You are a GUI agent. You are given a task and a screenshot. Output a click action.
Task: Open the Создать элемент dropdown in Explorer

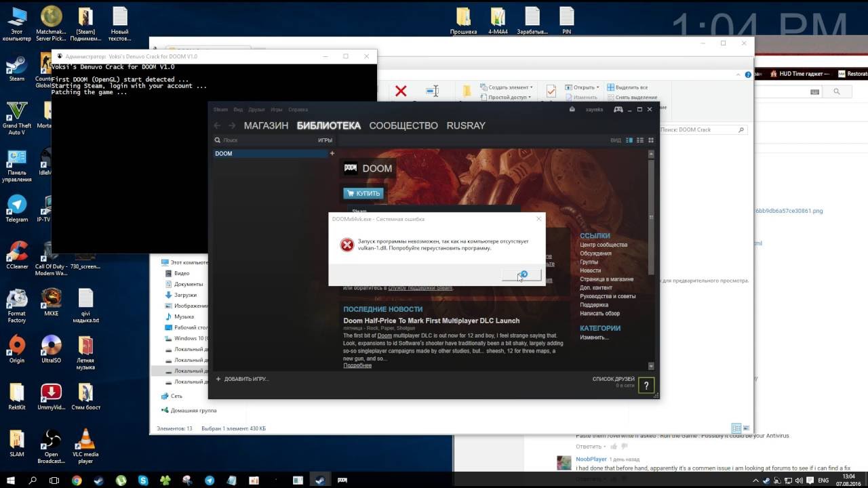507,87
